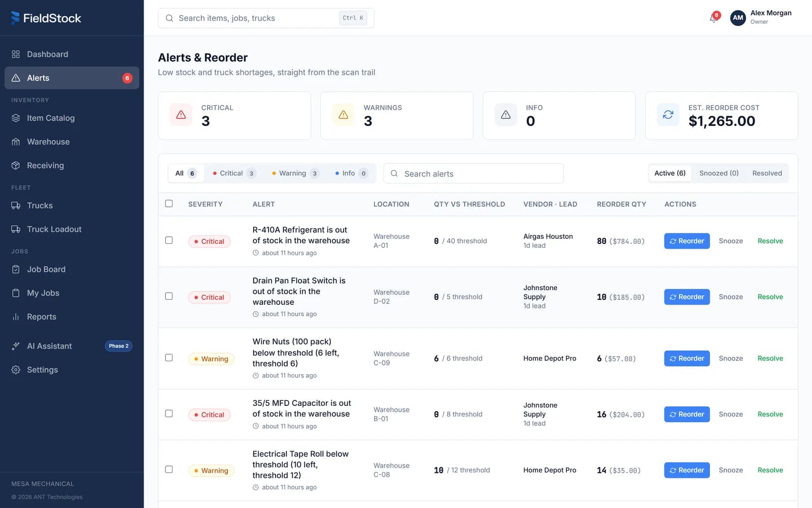This screenshot has height=508, width=812.
Task: Filter alerts by Info severity
Action: (351, 173)
